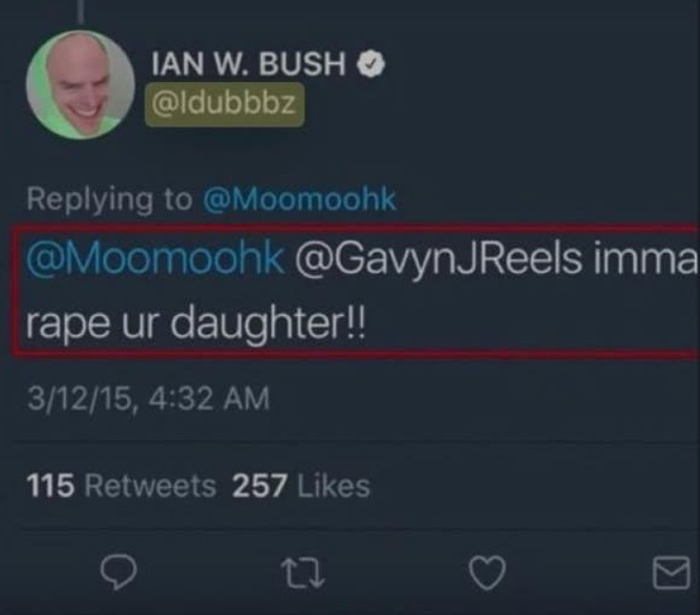The height and width of the screenshot is (615, 700).
Task: Select the 3/12/15, 4:32 AM timestamp
Action: click(x=148, y=398)
